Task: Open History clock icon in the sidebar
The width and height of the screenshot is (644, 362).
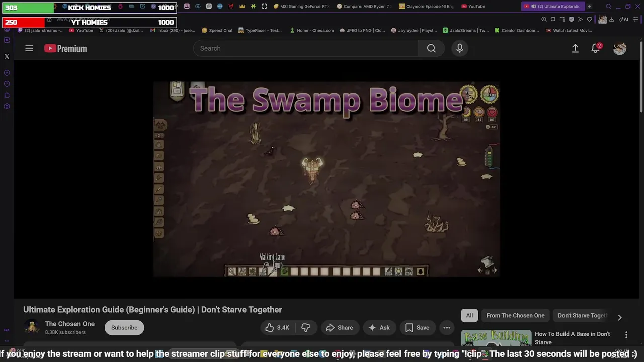Action: pyautogui.click(x=7, y=84)
